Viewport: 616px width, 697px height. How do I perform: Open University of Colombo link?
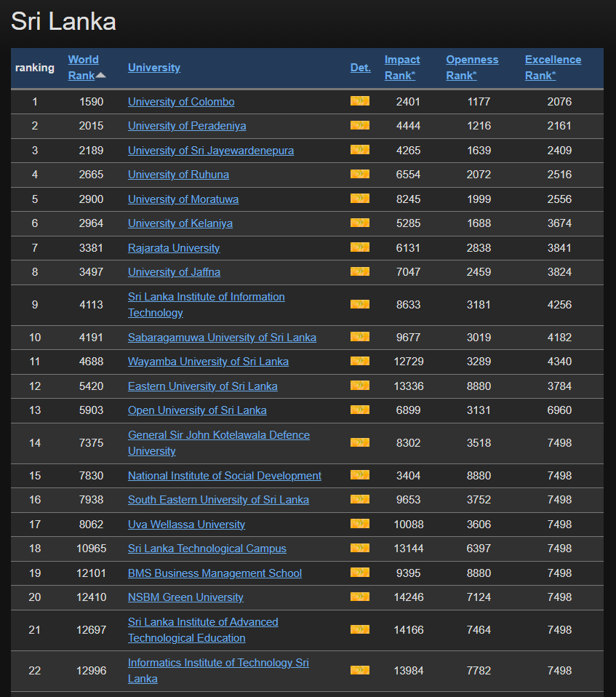pyautogui.click(x=181, y=102)
